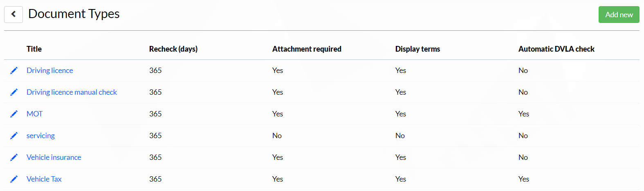Edit Driving licence manual check pencil icon

(x=14, y=92)
